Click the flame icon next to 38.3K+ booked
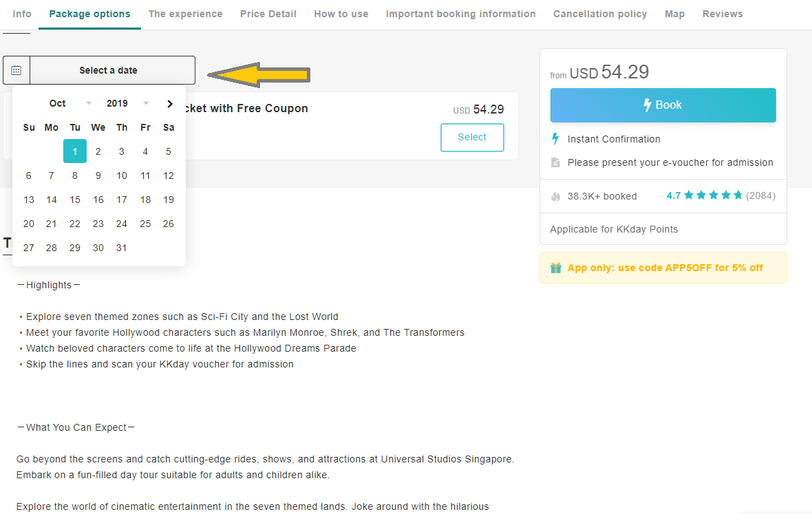Viewport: 812px width, 514px height. point(555,196)
